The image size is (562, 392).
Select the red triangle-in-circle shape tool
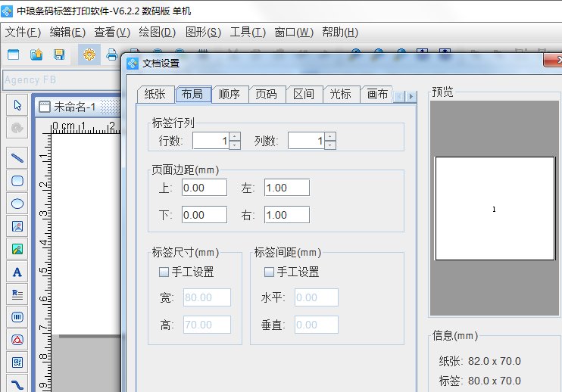(x=17, y=340)
